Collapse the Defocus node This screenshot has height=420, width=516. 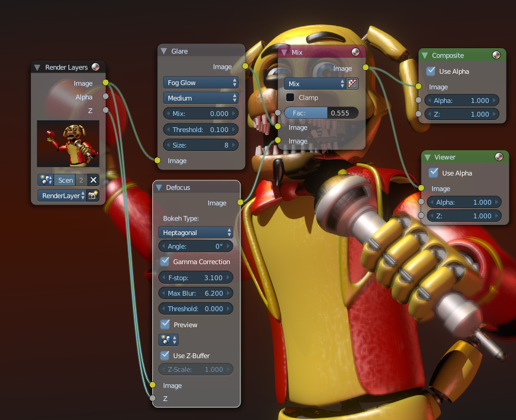click(159, 187)
